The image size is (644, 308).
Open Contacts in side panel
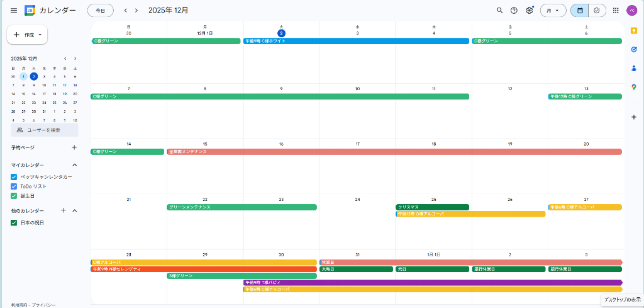click(x=633, y=68)
